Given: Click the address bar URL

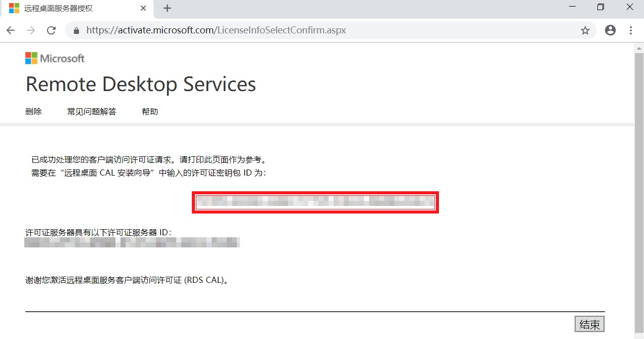Looking at the screenshot, I should [216, 30].
